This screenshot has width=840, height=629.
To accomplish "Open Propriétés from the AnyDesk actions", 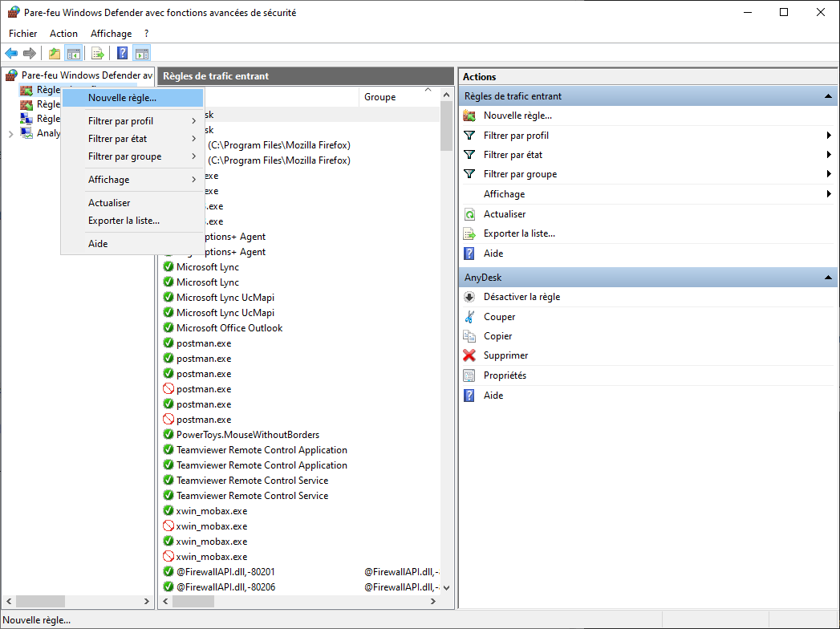I will click(x=505, y=375).
